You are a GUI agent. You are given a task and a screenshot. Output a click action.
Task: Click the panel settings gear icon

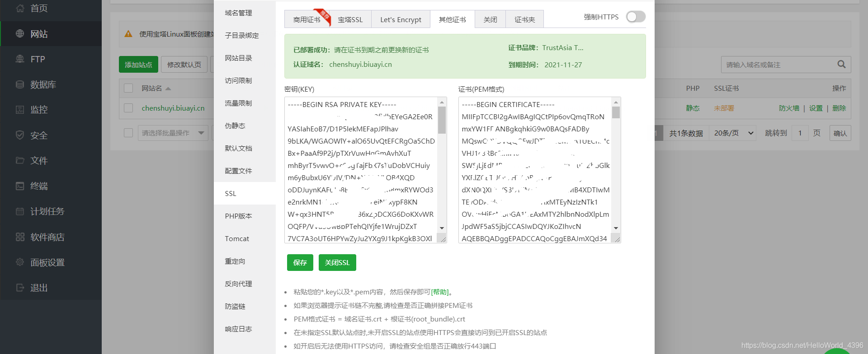pyautogui.click(x=20, y=262)
